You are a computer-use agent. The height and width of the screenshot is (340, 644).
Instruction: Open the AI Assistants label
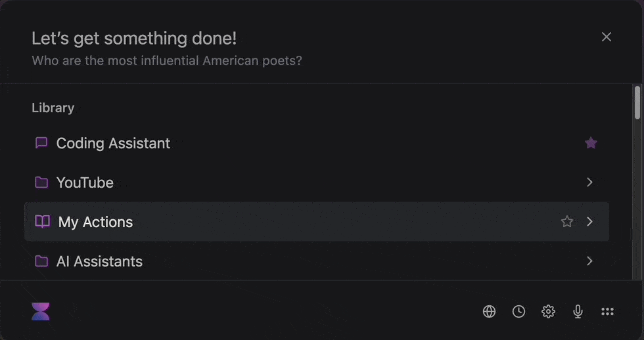coord(99,261)
